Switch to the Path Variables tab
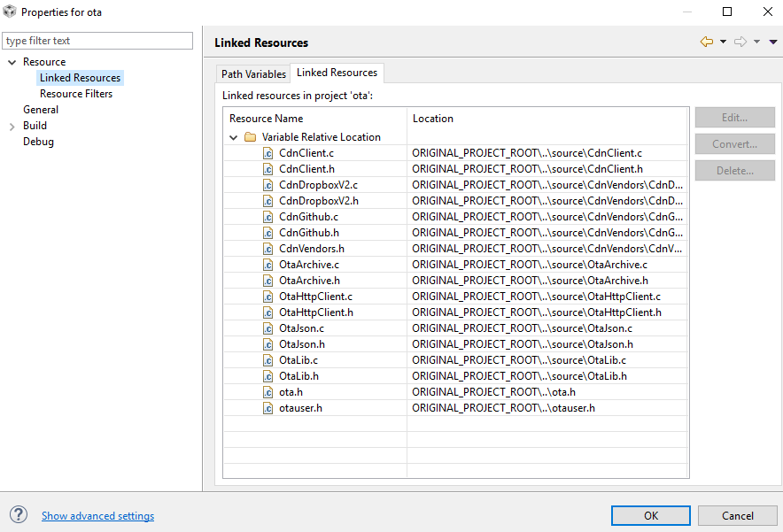This screenshot has width=783, height=532. (253, 74)
